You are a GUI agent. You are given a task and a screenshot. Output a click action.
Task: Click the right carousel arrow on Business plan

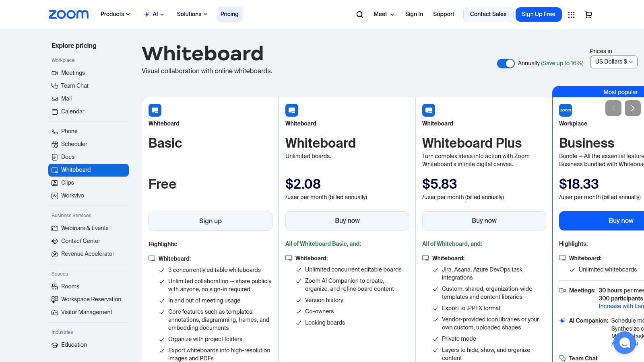633,108
